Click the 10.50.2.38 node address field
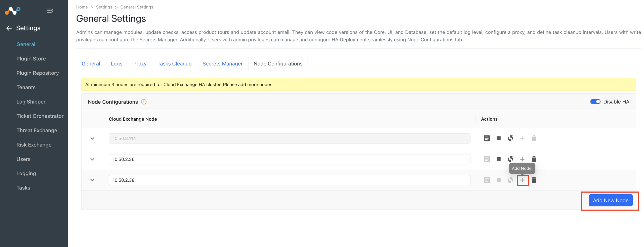 [289, 180]
